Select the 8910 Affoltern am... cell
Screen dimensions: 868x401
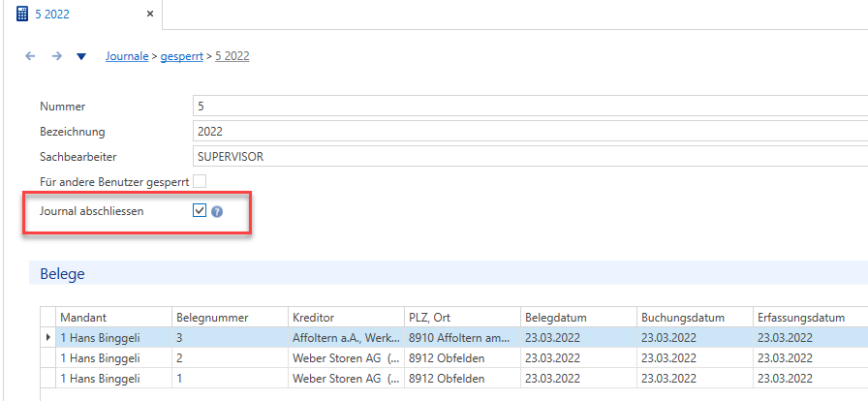coord(462,338)
